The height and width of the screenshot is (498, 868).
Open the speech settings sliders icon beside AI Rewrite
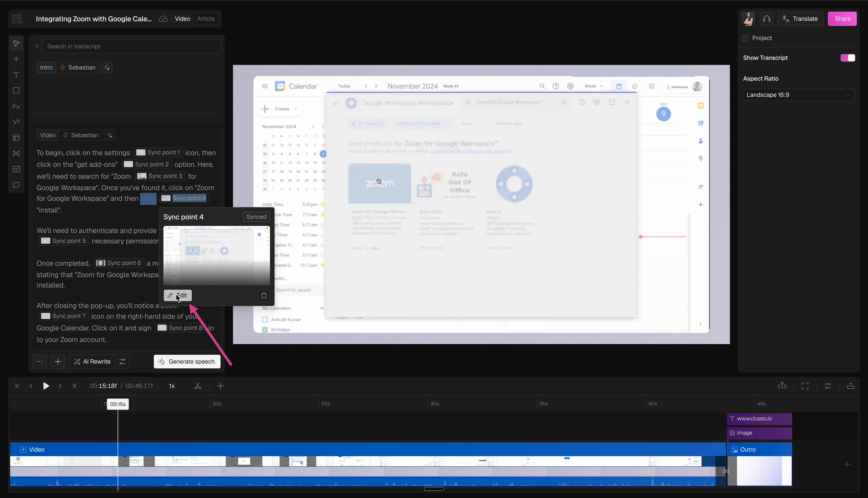(122, 362)
